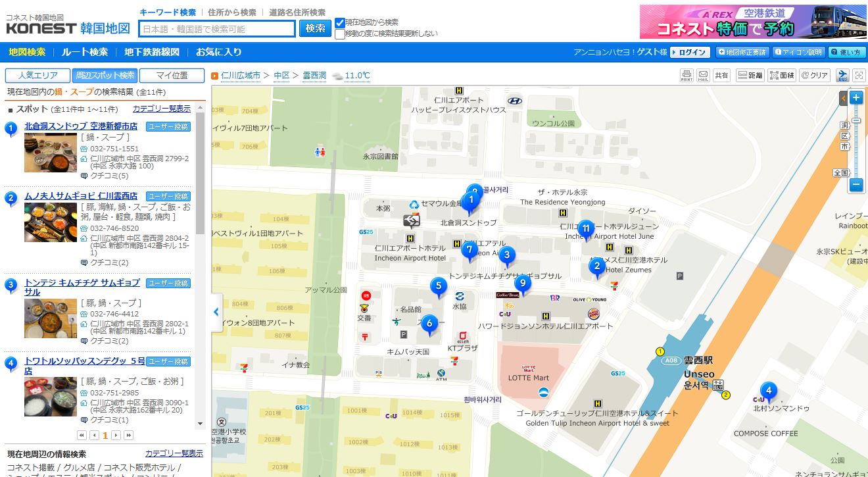The width and height of the screenshot is (868, 477).
Task: Zoom out with the minus button
Action: [x=856, y=185]
